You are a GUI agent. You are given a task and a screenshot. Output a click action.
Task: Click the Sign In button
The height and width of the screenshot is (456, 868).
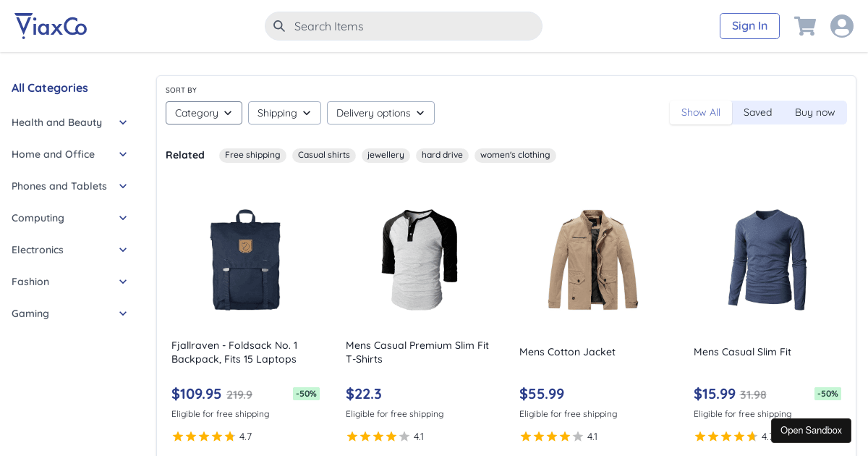tap(749, 25)
